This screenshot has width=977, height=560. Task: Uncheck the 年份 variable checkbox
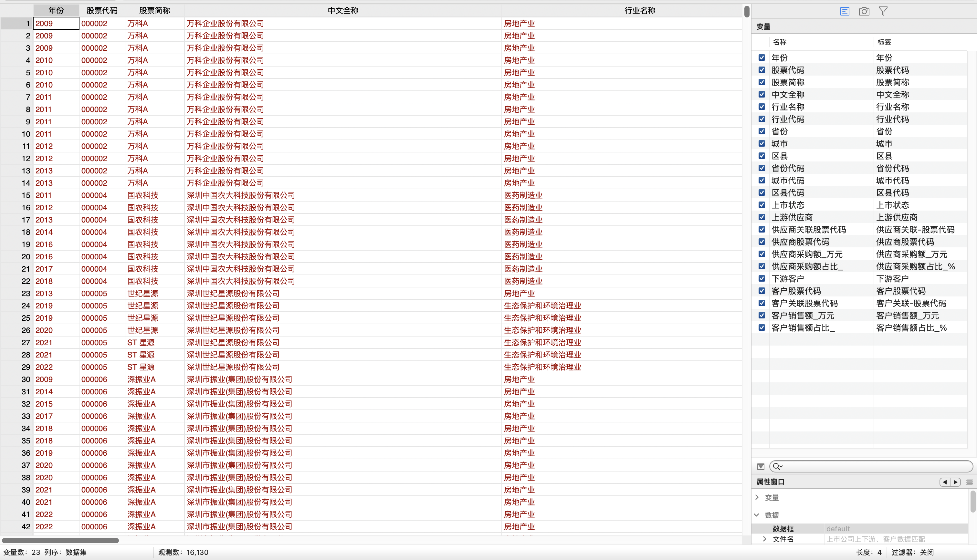tap(762, 58)
